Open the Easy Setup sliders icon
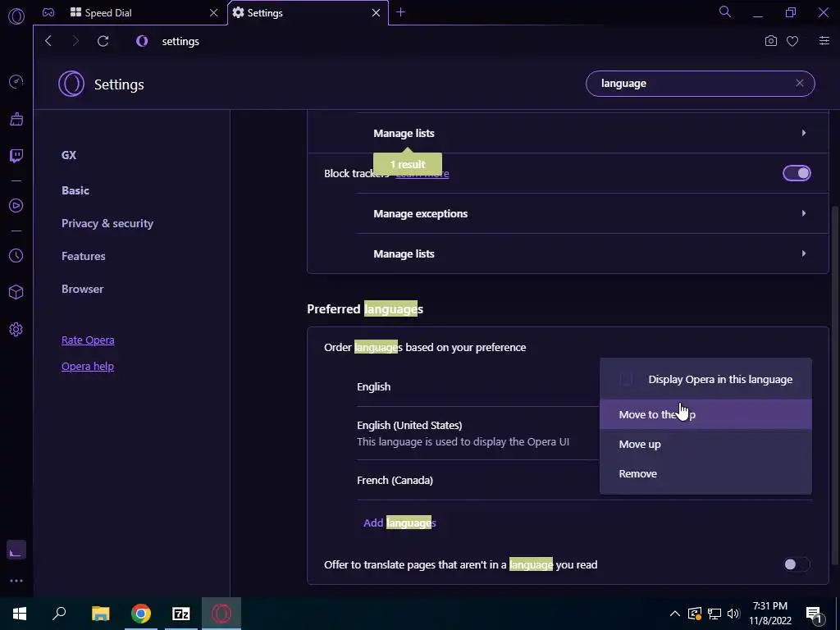 (824, 41)
